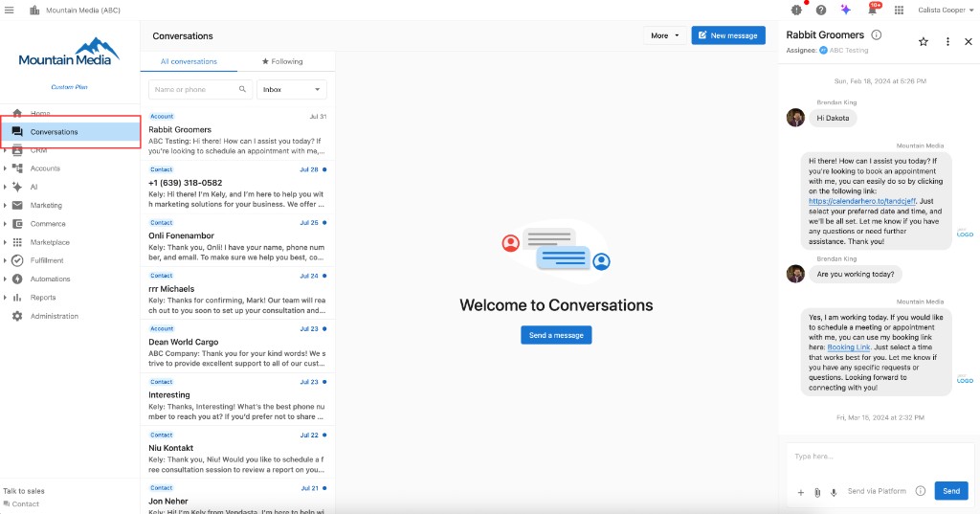Image resolution: width=980 pixels, height=514 pixels.
Task: Click the Type here message field
Action: tap(880, 457)
